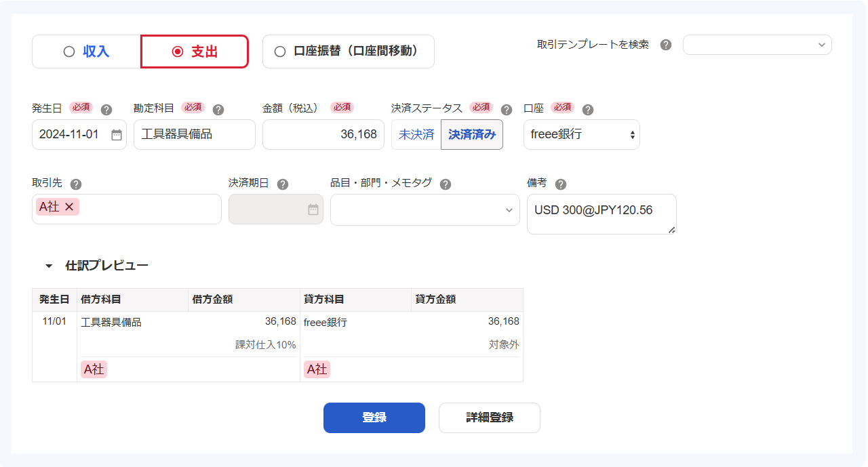Open help icon next to 備考

(x=560, y=184)
